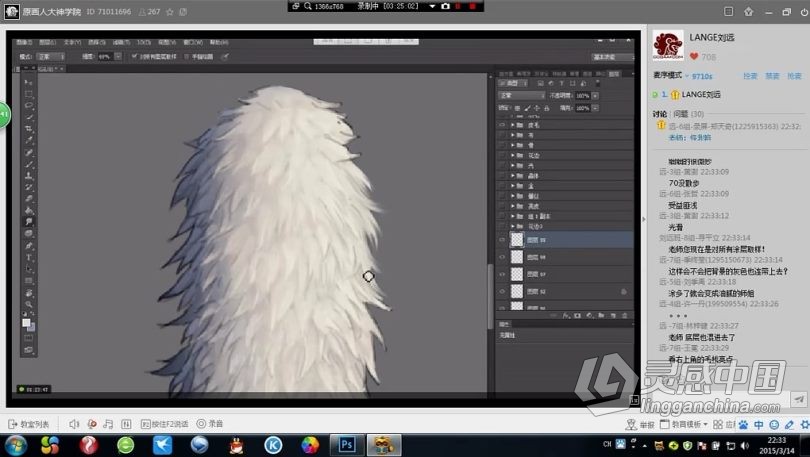The height and width of the screenshot is (457, 810).
Task: Click the send arrow button in chat
Action: [x=799, y=399]
